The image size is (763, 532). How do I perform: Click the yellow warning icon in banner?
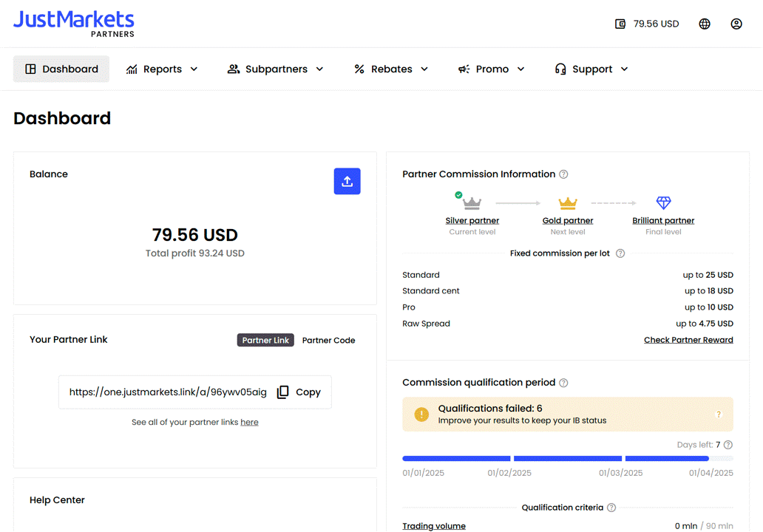421,415
